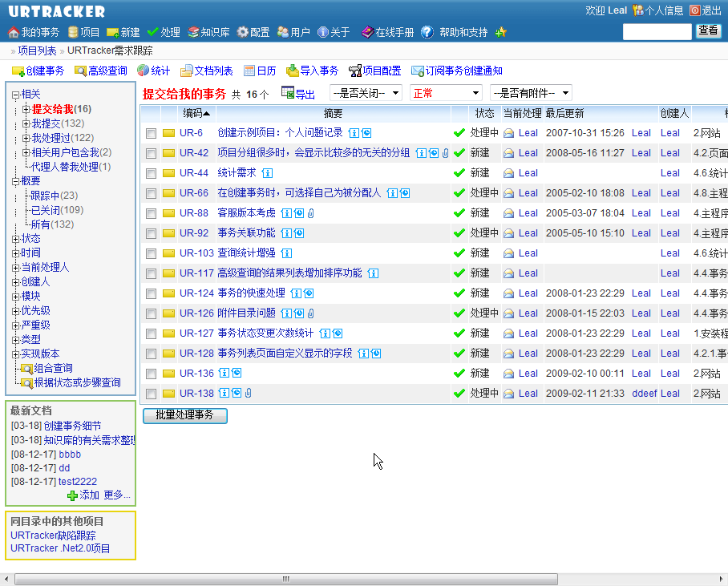728x586 pixels.
Task: Click the 批量处理事务 button
Action: click(184, 415)
